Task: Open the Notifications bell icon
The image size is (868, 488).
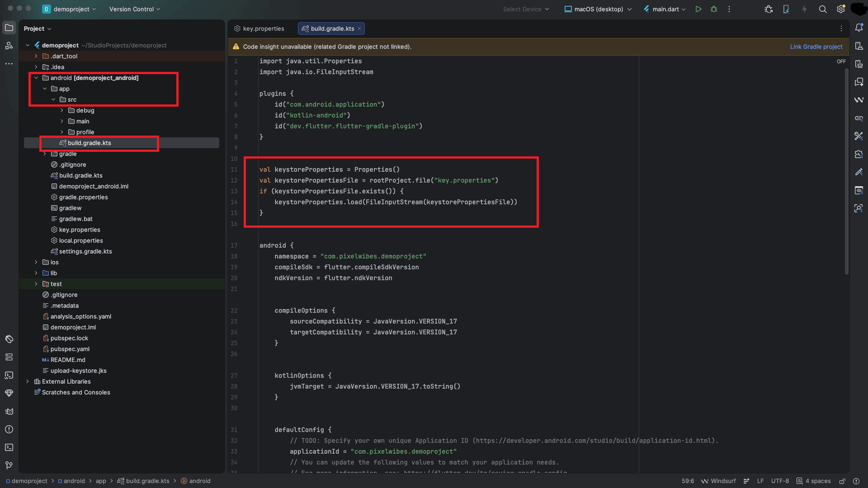Action: click(859, 28)
